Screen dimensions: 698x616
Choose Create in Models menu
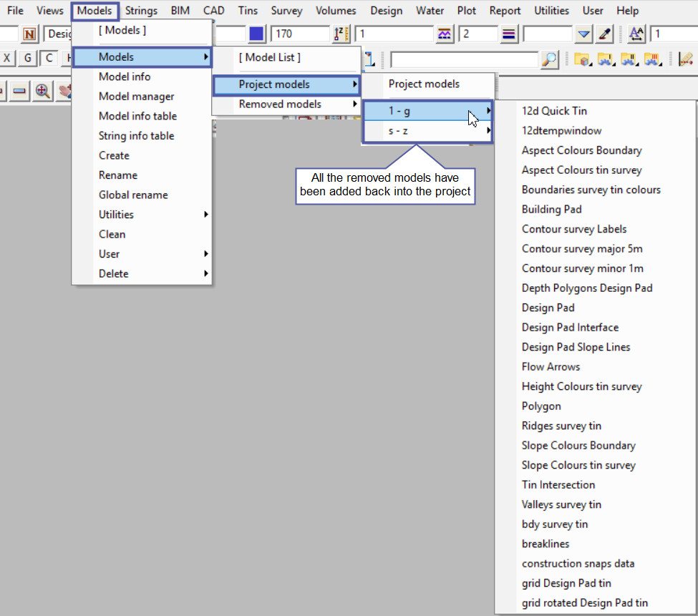(142, 155)
